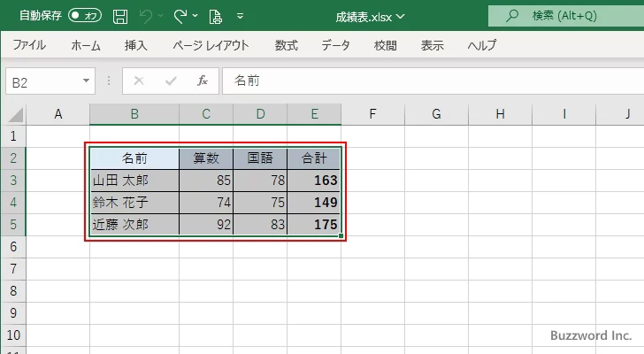Click the formula bar Enter checkmark icon
This screenshot has height=354, width=644.
coord(171,81)
